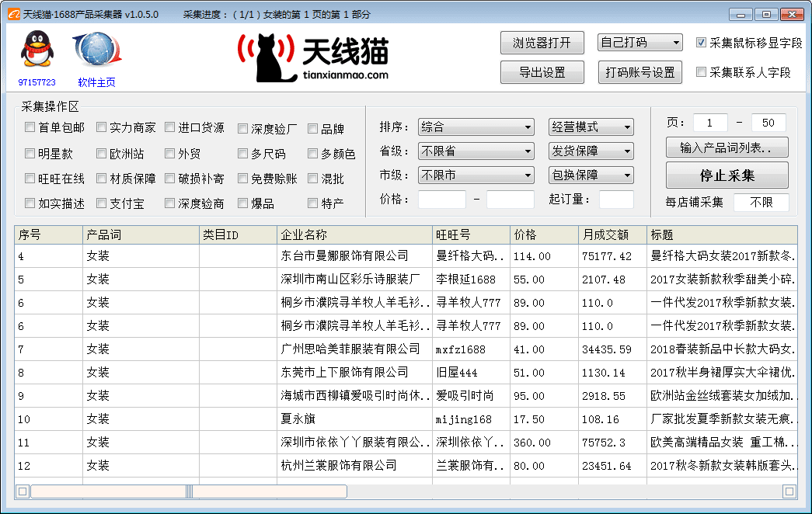
Task: Expand the 经营模式 dropdown
Action: pos(591,127)
